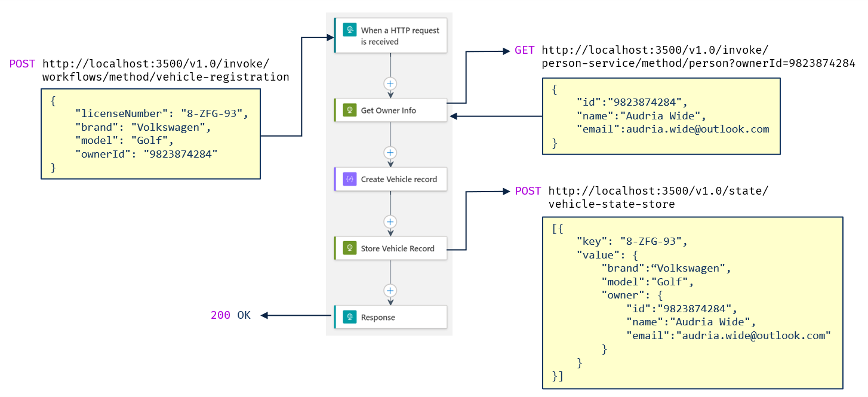This screenshot has height=397, width=868.
Task: Click the '"owner": {' line in the state payload
Action: [633, 295]
